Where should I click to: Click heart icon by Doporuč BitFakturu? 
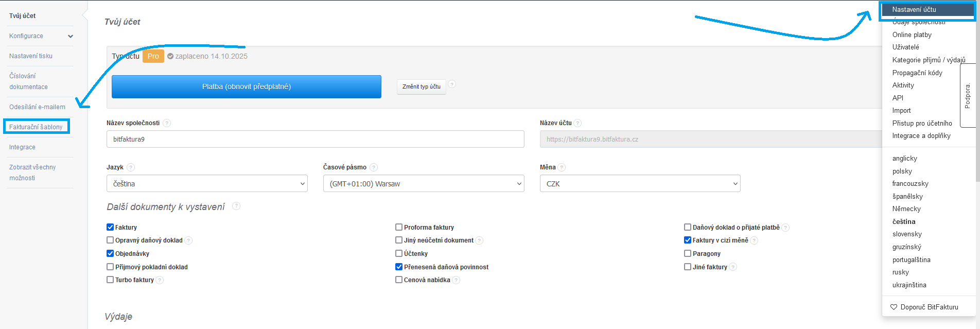894,307
